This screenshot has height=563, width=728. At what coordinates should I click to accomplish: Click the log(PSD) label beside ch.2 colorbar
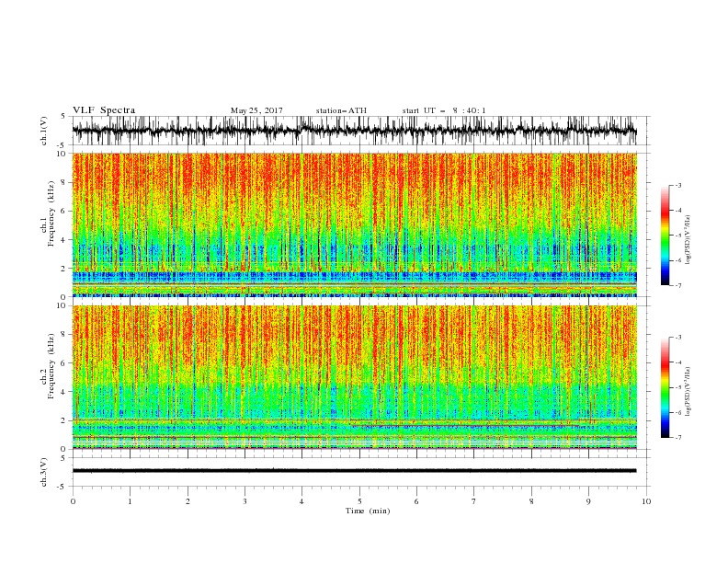point(688,391)
